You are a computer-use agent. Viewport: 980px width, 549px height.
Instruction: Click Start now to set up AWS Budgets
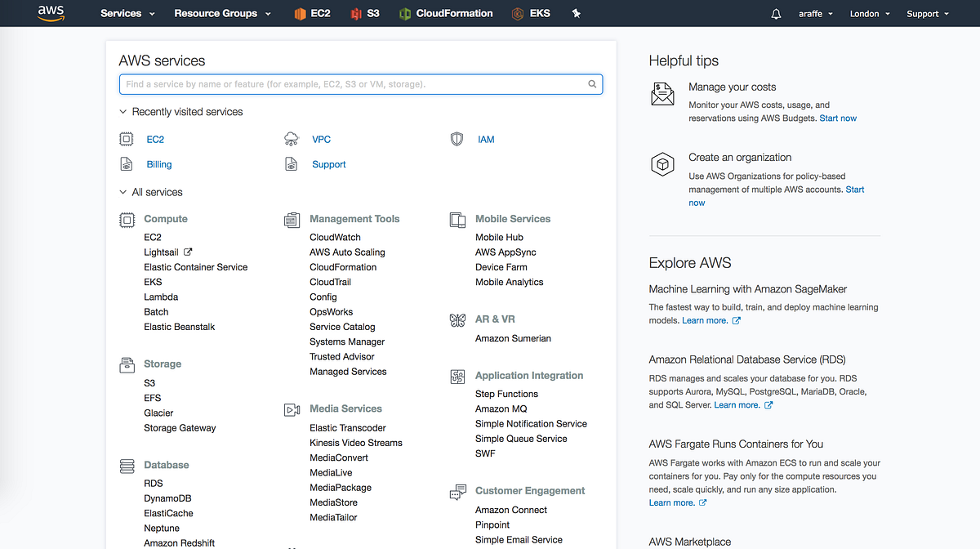point(838,118)
